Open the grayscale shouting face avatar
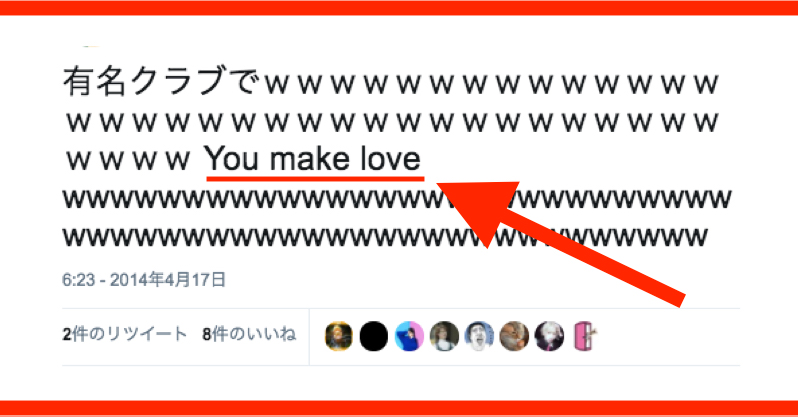This screenshot has width=798, height=417. point(479,336)
